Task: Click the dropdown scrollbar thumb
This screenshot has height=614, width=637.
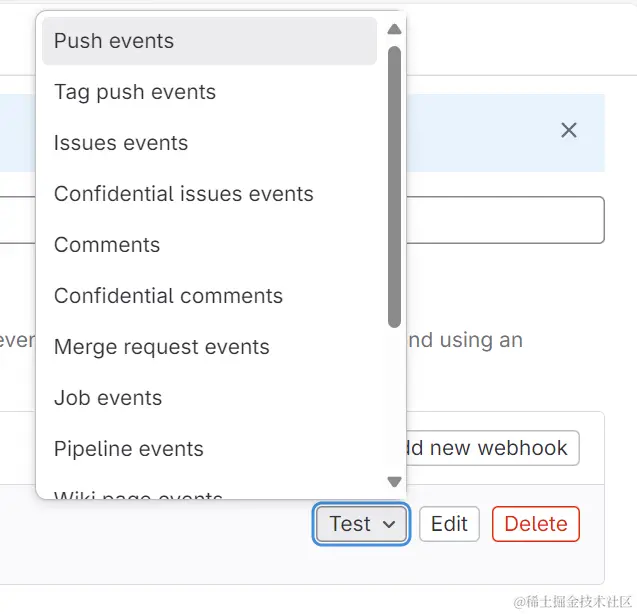Action: [x=394, y=185]
